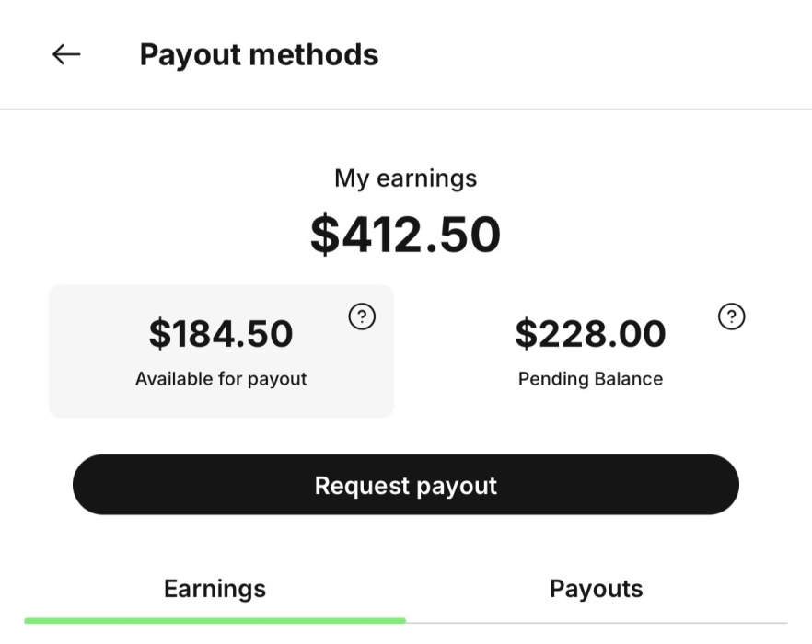This screenshot has height=644, width=812.
Task: Click the Request payout button
Action: [405, 485]
